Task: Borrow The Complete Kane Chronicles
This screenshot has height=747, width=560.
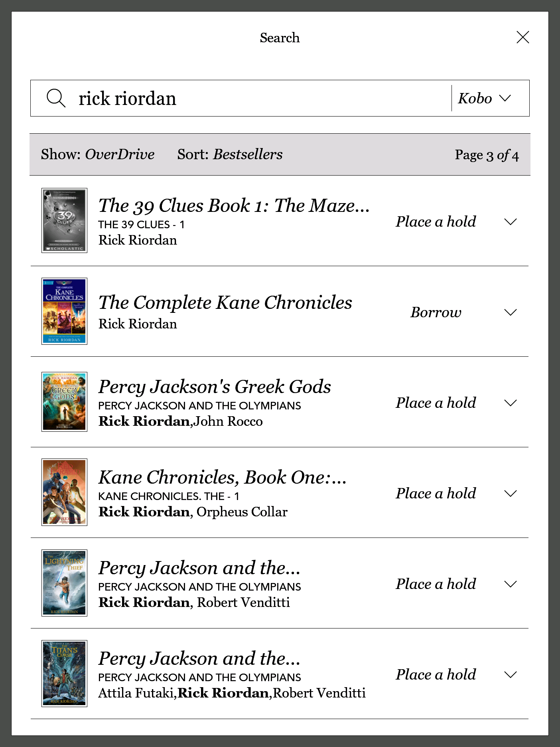Action: point(436,312)
